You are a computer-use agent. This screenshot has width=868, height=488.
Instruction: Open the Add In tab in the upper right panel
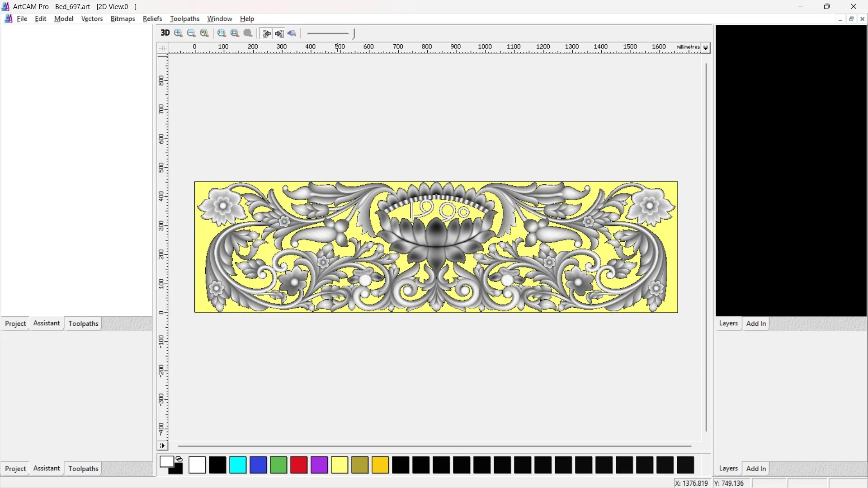756,324
